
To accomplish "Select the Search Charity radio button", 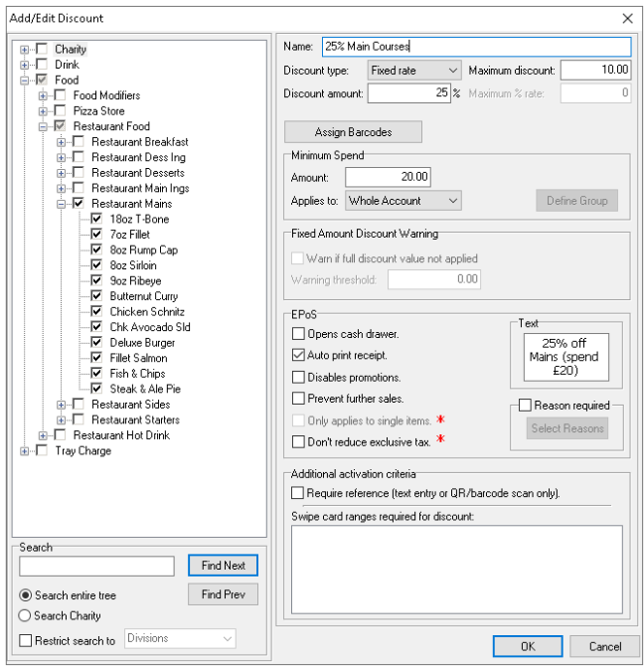I will pos(25,616).
